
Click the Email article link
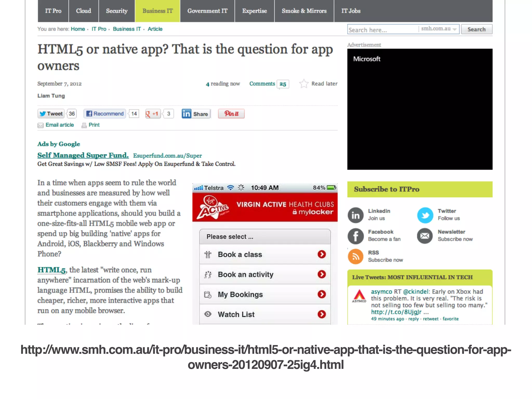click(x=59, y=125)
